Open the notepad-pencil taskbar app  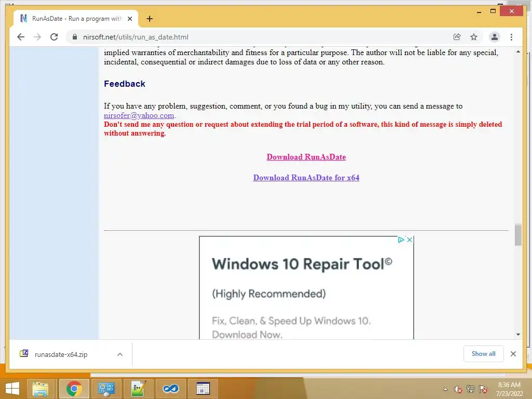click(138, 389)
